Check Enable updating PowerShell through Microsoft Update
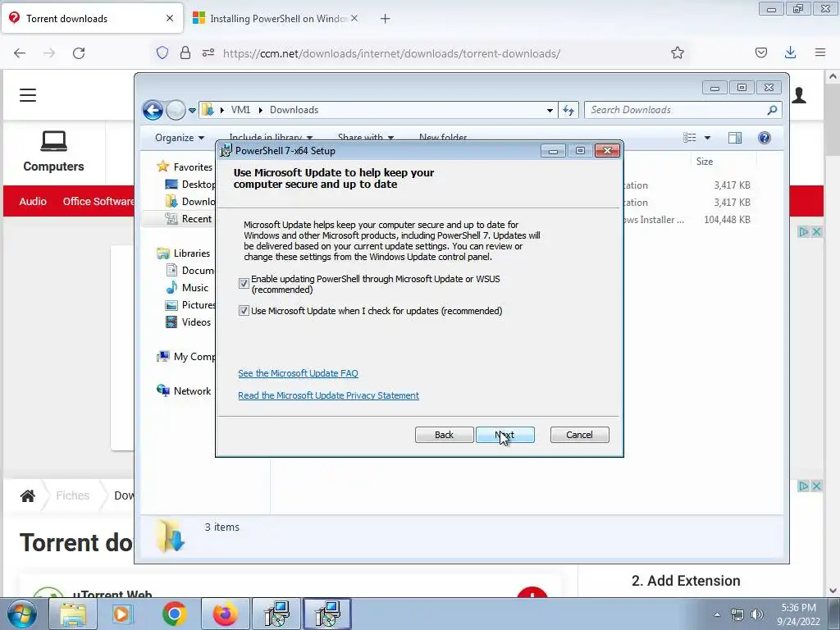840x630 pixels. click(244, 283)
